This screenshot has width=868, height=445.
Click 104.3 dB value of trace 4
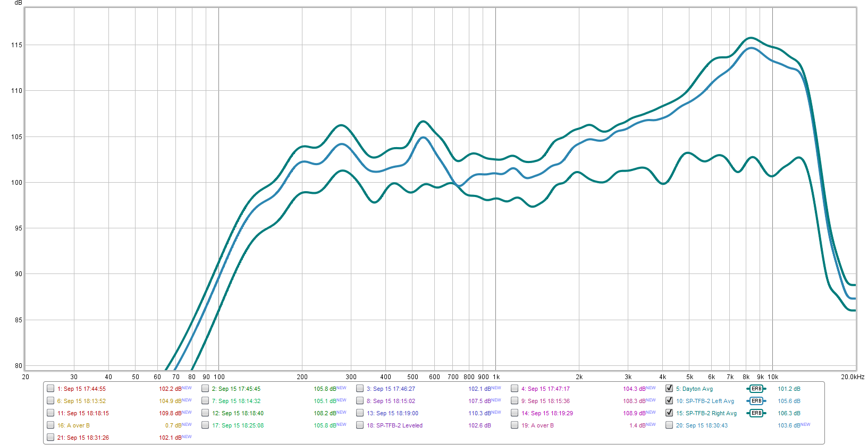click(x=634, y=389)
